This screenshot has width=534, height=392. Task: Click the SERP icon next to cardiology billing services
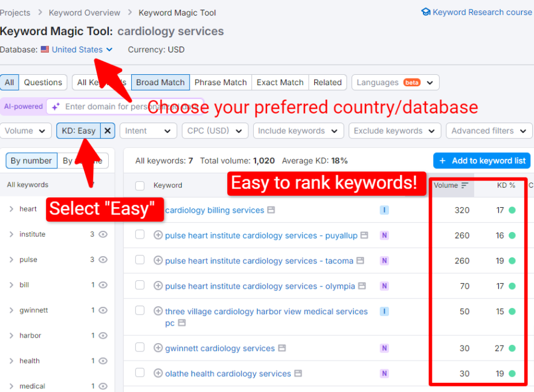click(x=271, y=210)
